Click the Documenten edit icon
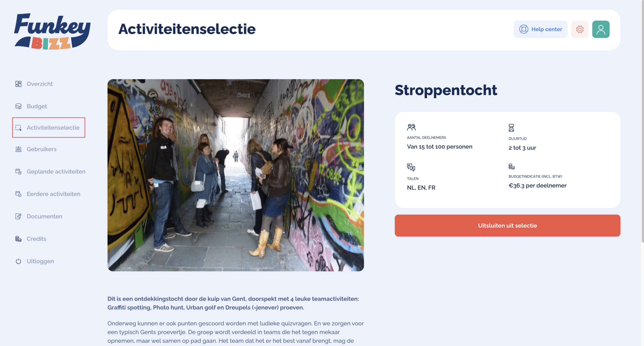 tap(18, 216)
